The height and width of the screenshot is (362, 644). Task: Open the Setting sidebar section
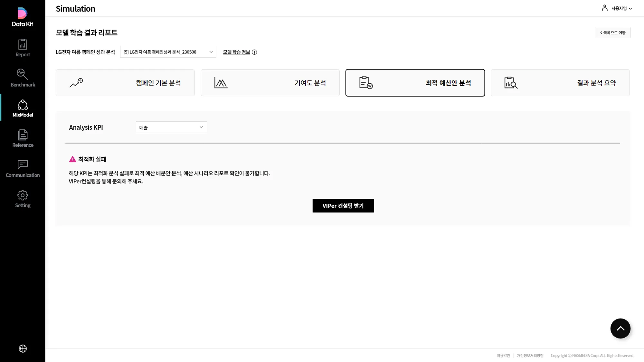[23, 199]
